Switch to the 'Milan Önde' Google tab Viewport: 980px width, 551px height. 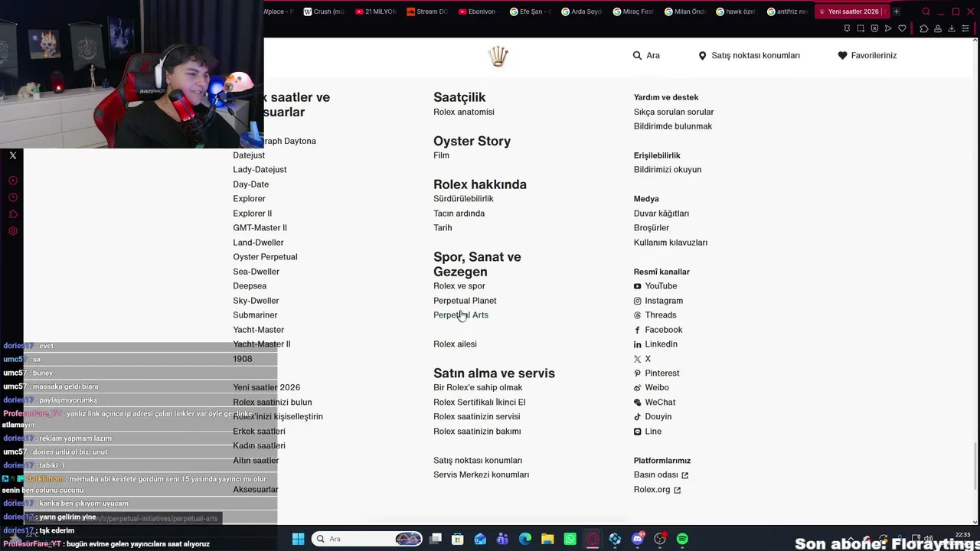point(684,11)
